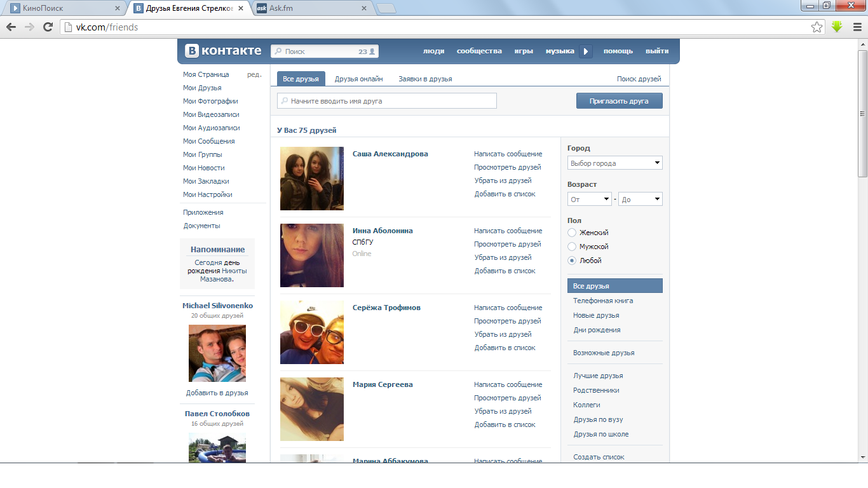Click Добавить в друзья under Michael Silivonenko
Viewport: 868px width, 488px height.
click(217, 393)
